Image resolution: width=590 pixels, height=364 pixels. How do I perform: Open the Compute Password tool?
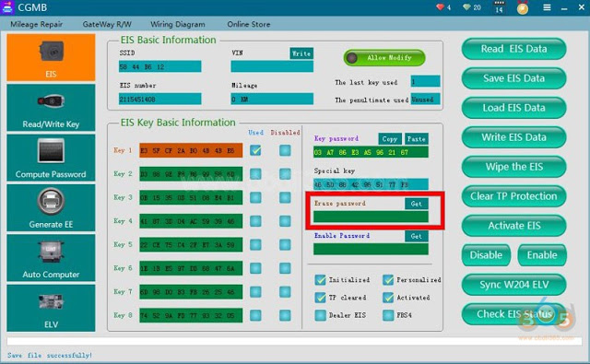pyautogui.click(x=51, y=158)
